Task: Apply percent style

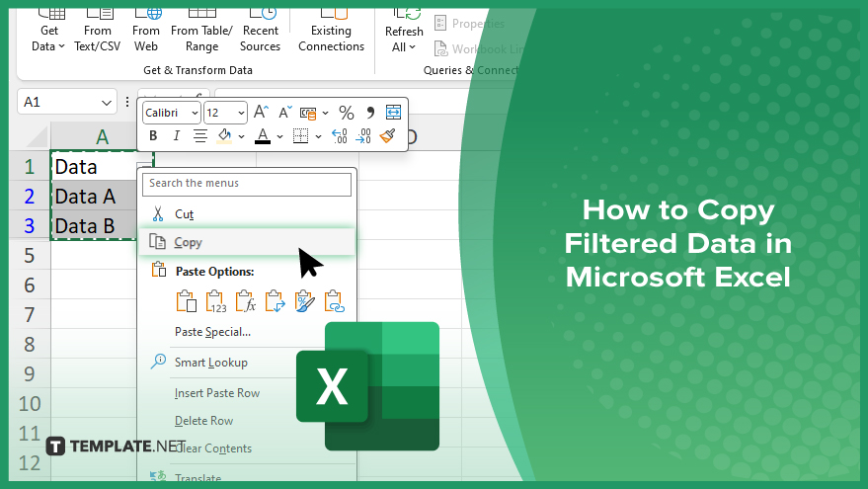Action: pos(347,113)
